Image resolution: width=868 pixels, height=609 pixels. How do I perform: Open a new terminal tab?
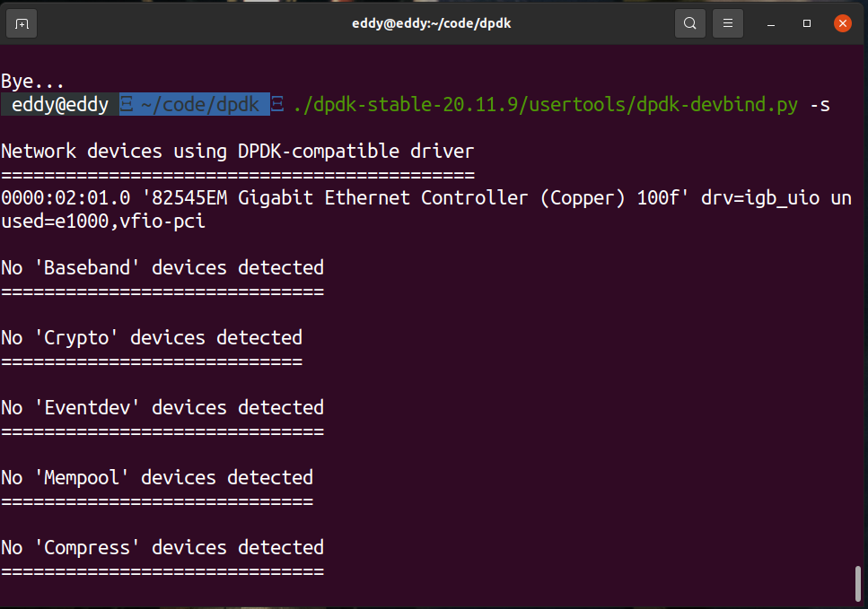[x=22, y=23]
